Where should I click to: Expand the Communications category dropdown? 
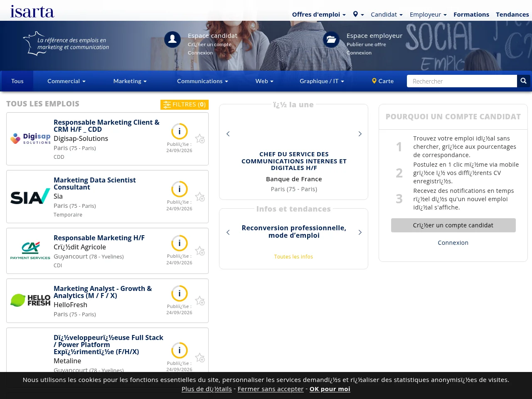pos(202,81)
